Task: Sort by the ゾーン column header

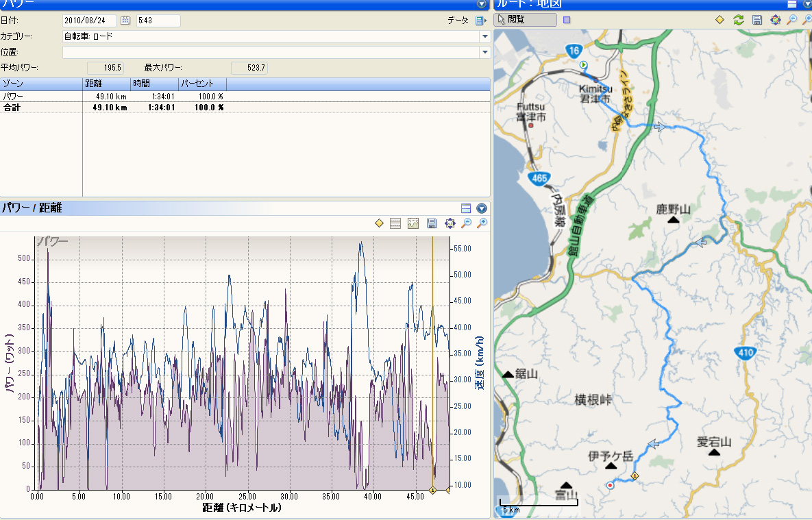Action: point(41,84)
